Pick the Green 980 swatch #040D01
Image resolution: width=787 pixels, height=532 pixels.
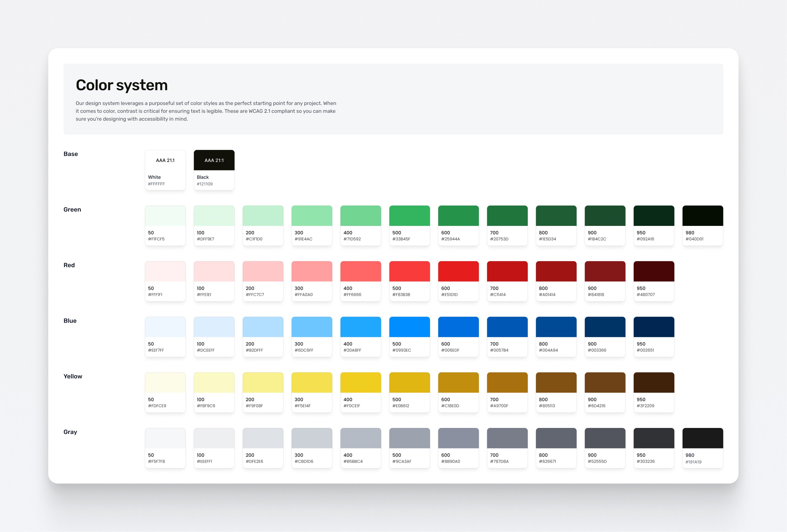click(x=703, y=216)
